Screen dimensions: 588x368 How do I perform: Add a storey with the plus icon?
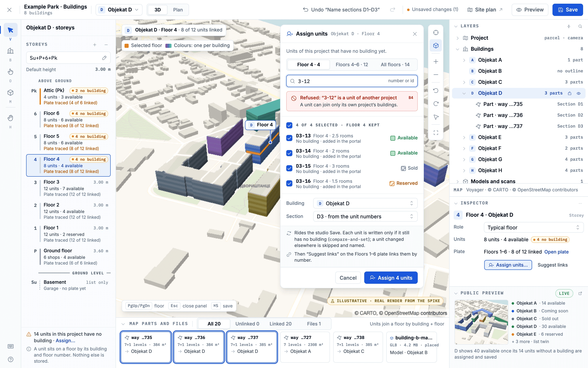pyautogui.click(x=95, y=45)
